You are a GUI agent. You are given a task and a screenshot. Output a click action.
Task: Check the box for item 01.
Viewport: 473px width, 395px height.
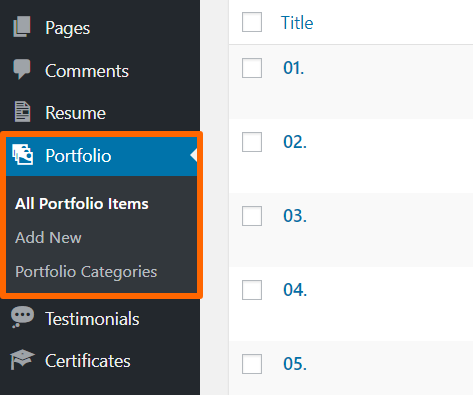pos(252,68)
